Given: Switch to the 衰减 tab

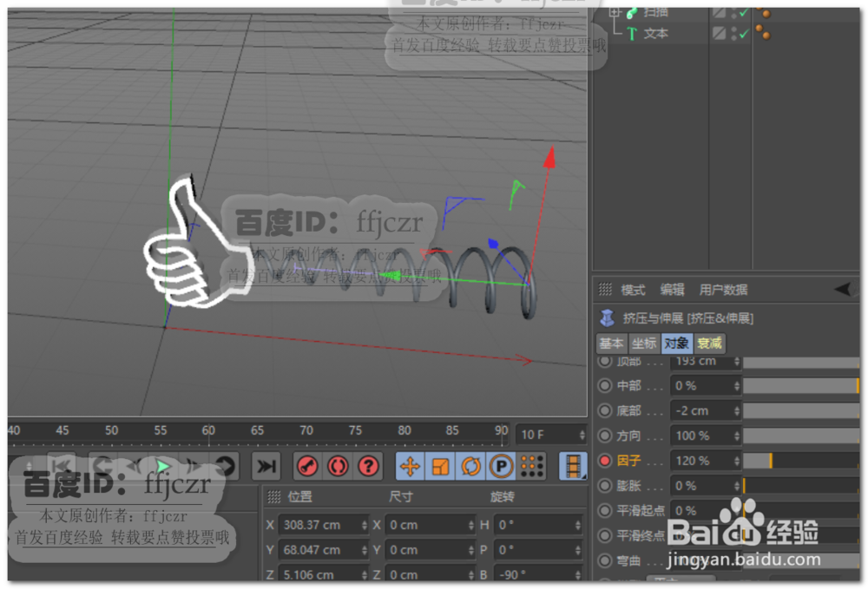Looking at the screenshot, I should pyautogui.click(x=709, y=344).
